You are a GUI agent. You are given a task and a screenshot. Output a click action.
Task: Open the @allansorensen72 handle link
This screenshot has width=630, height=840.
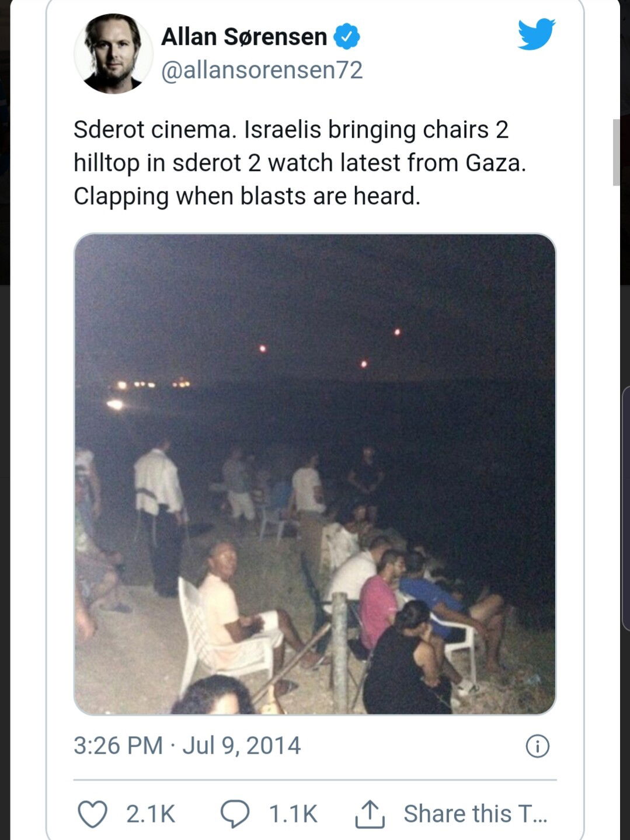(x=262, y=70)
